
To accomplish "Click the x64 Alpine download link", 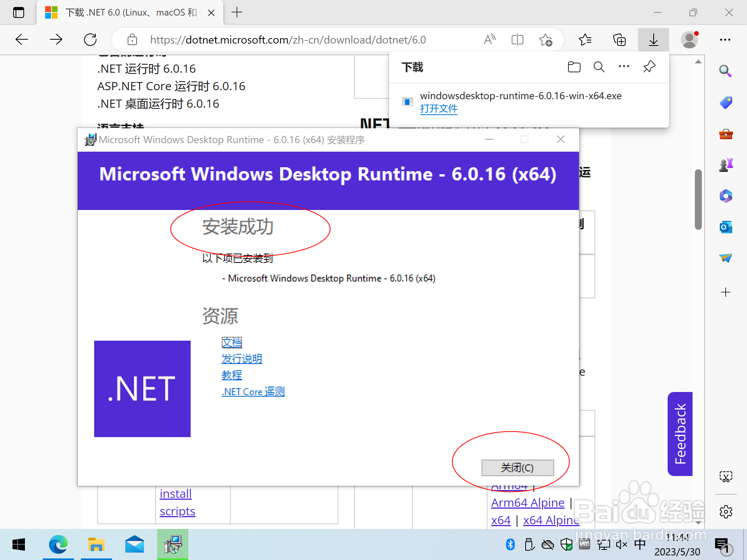I will [551, 520].
